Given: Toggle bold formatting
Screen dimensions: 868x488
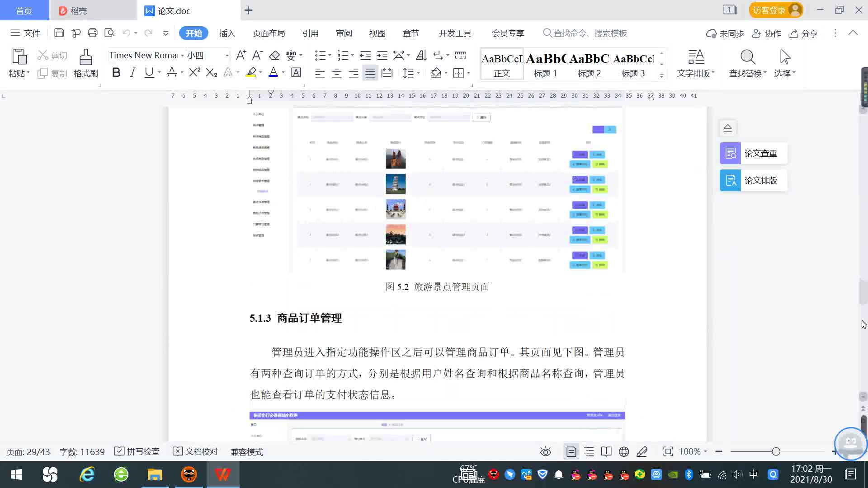Looking at the screenshot, I should click(x=116, y=72).
